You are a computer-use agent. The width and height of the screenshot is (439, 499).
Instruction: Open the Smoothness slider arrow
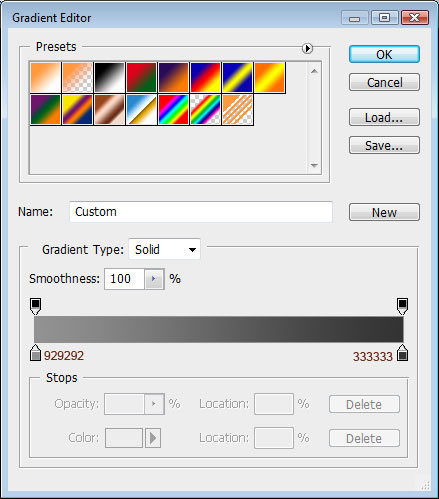154,279
